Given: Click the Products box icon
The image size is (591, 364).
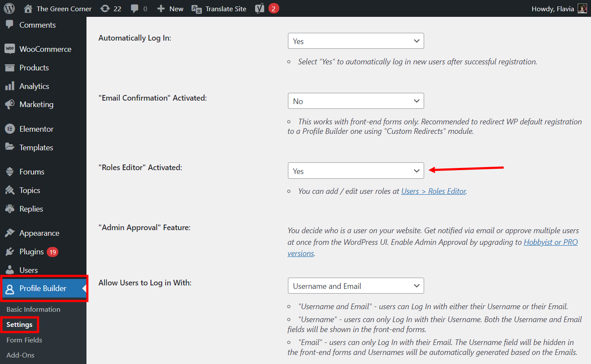Looking at the screenshot, I should tap(10, 67).
